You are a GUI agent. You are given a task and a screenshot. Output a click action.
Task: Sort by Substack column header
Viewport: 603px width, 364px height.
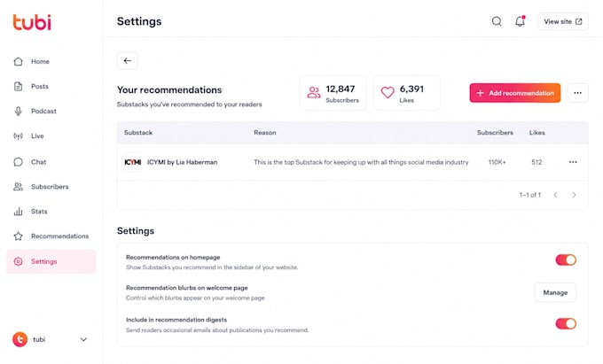point(138,133)
